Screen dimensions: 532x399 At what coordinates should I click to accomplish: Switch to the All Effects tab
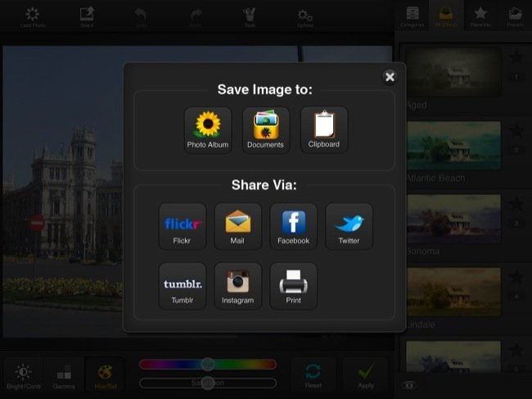click(x=446, y=16)
